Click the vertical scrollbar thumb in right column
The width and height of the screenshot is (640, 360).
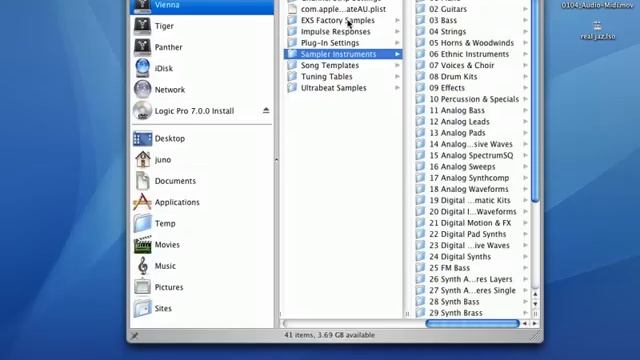535,100
